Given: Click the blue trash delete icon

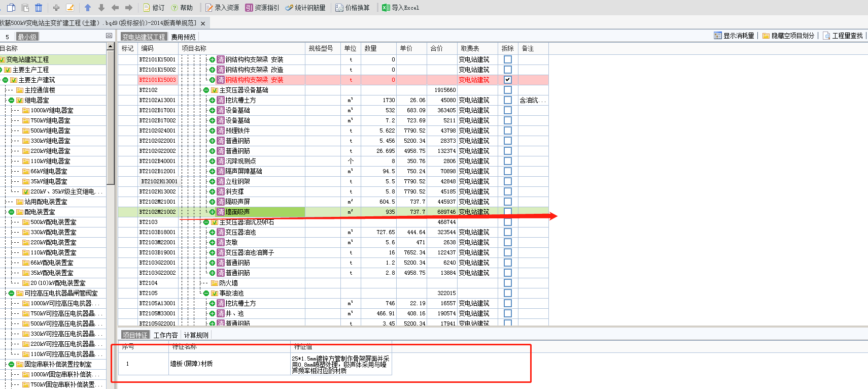Looking at the screenshot, I should [39, 8].
